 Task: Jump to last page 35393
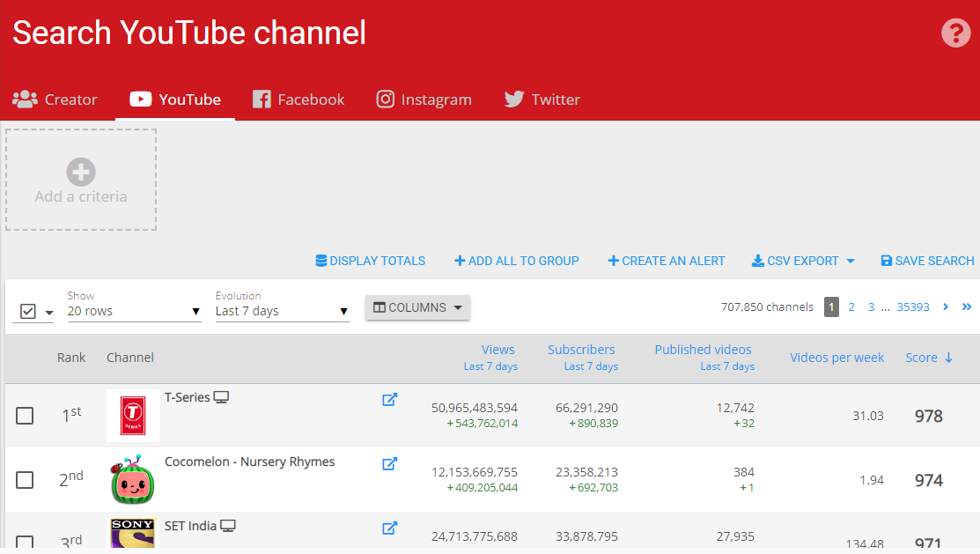(x=913, y=307)
